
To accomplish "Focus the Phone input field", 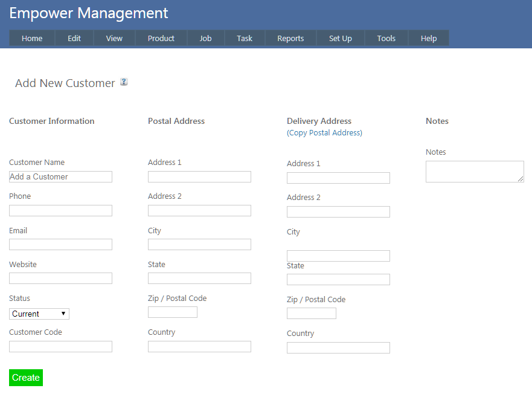I will 60,210.
